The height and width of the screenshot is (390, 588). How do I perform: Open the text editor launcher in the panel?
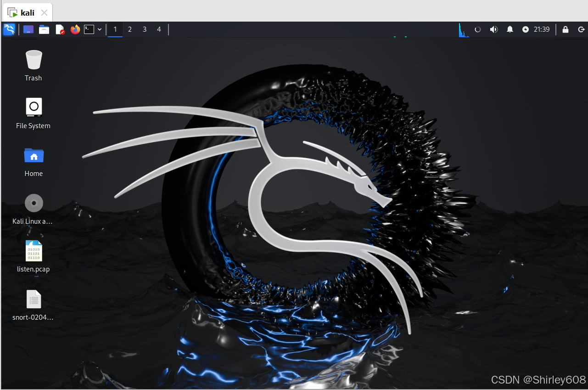(60, 29)
